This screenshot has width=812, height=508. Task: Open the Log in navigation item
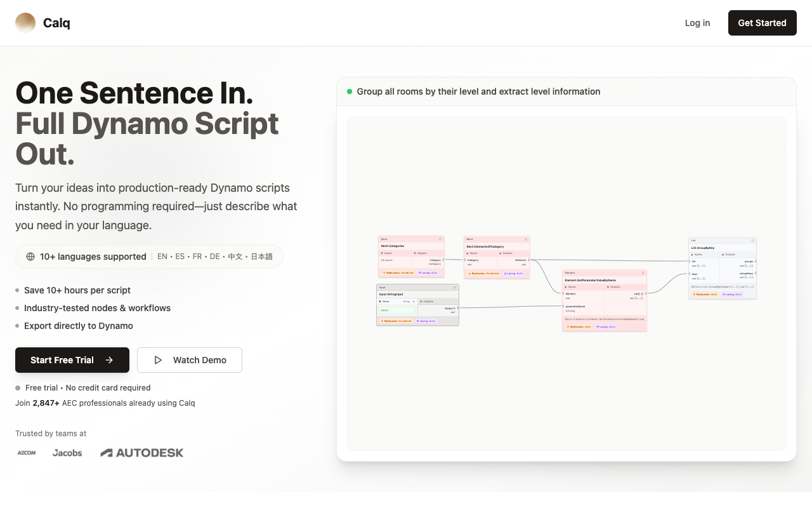pyautogui.click(x=697, y=23)
